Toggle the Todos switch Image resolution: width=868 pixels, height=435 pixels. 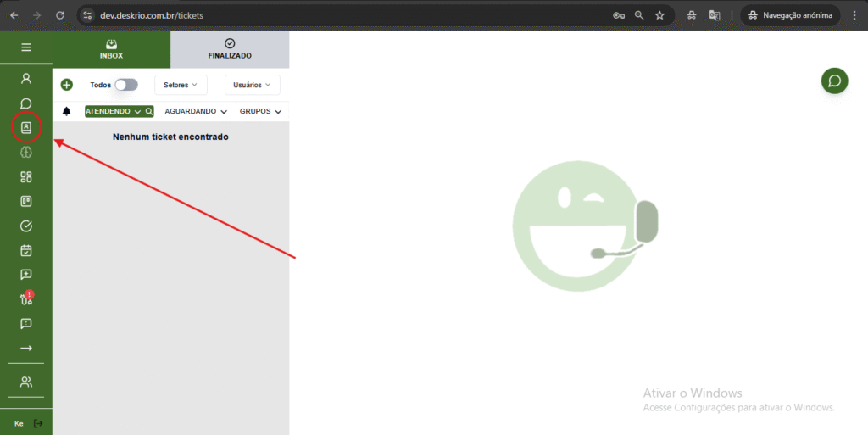pos(126,85)
